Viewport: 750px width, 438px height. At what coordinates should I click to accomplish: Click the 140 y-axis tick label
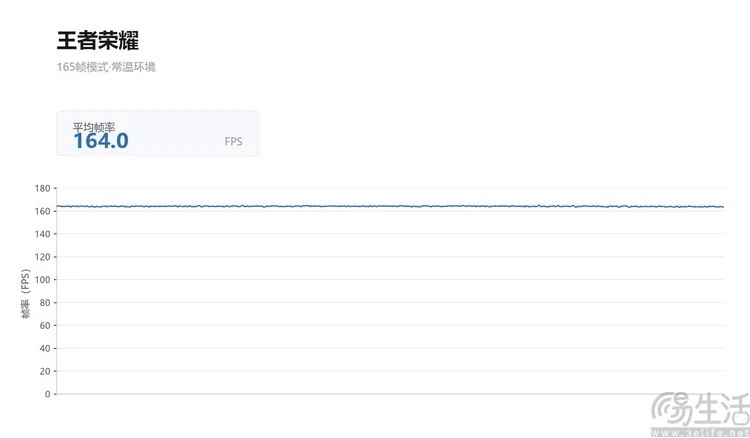click(42, 234)
